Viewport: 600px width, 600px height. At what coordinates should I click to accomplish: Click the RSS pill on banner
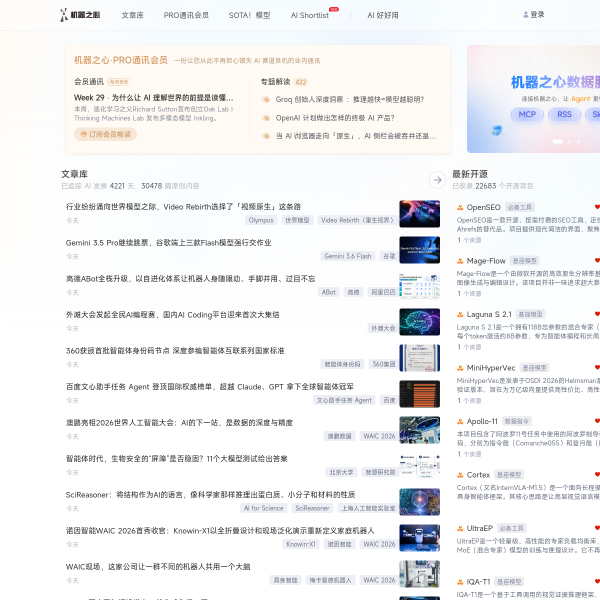564,114
